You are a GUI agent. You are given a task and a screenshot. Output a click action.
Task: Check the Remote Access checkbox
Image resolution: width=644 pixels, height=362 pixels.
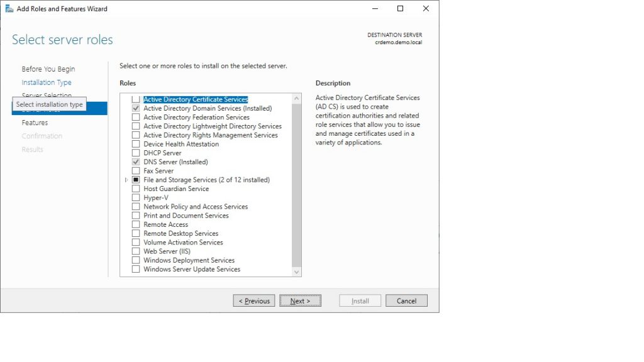point(136,224)
